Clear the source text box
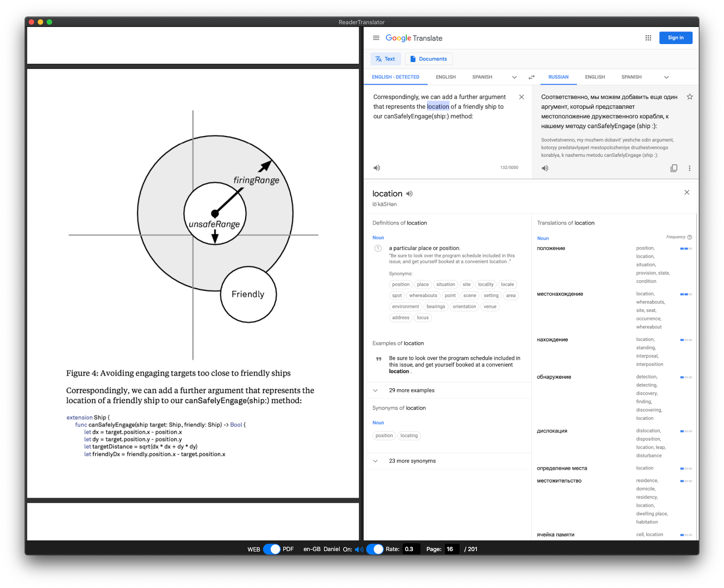 (x=521, y=97)
